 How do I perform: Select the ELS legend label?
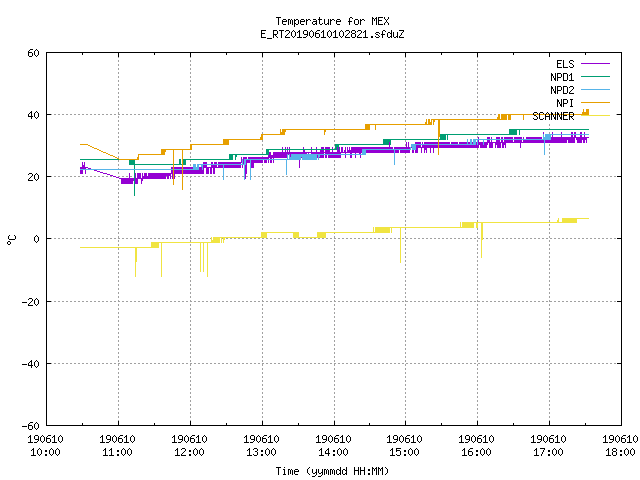tap(565, 64)
